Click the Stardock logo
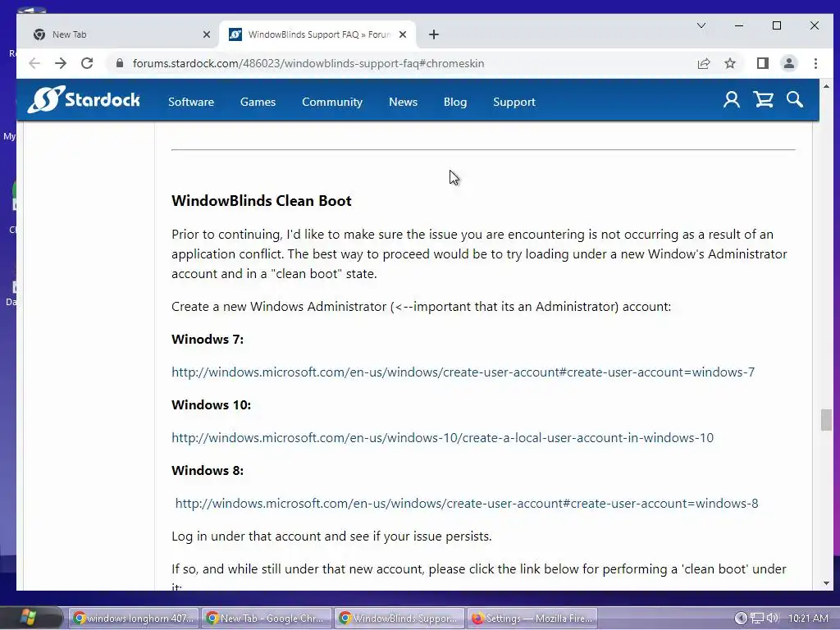Viewport: 840px width, 630px height. coord(84,99)
